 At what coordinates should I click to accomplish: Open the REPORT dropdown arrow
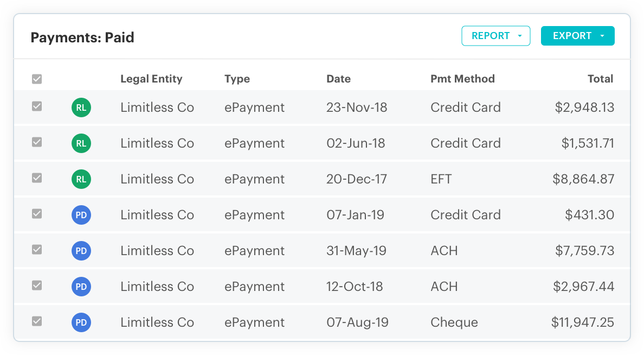point(521,36)
